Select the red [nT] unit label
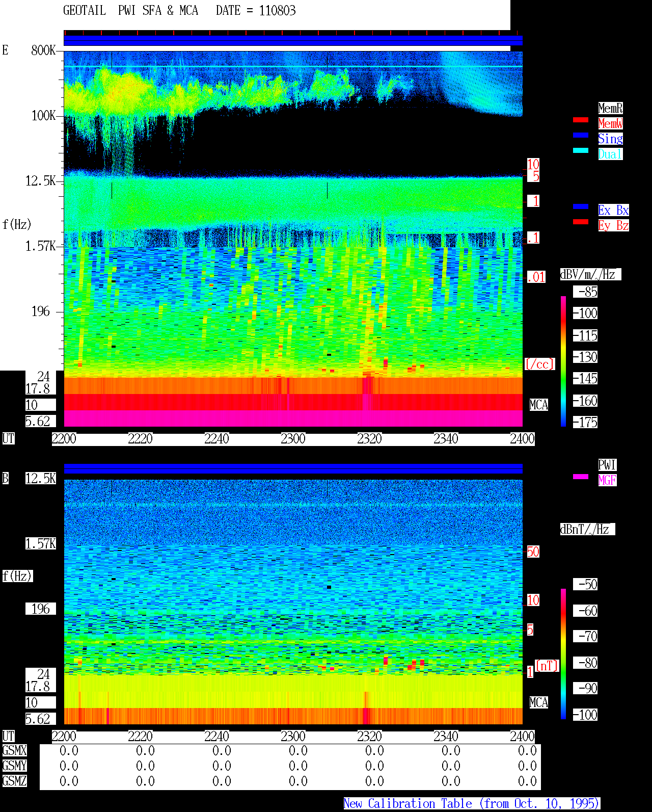 pyautogui.click(x=547, y=666)
